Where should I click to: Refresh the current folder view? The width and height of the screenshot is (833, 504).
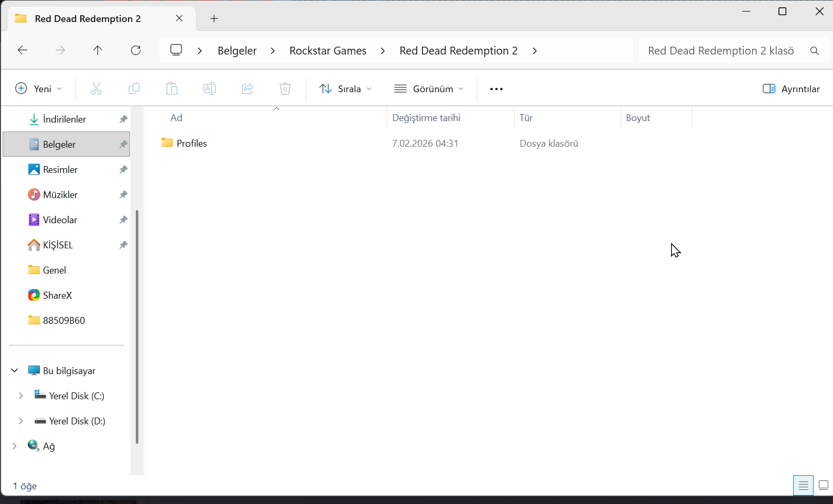coord(136,50)
